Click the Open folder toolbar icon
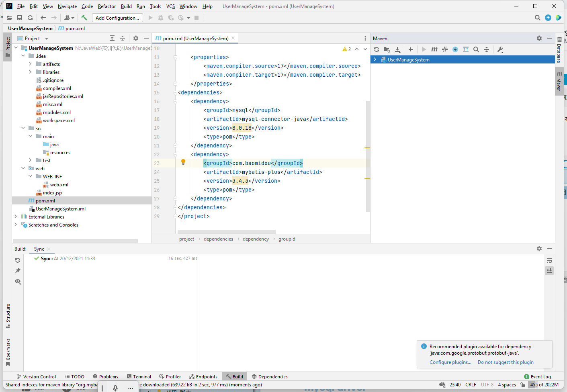Viewport: 567px width, 392px height. (9, 18)
